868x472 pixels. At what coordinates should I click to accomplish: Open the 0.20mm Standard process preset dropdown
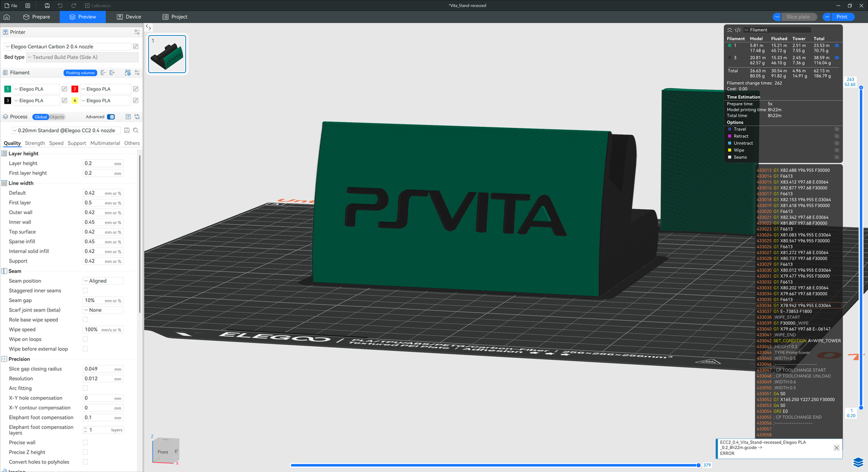pos(66,130)
